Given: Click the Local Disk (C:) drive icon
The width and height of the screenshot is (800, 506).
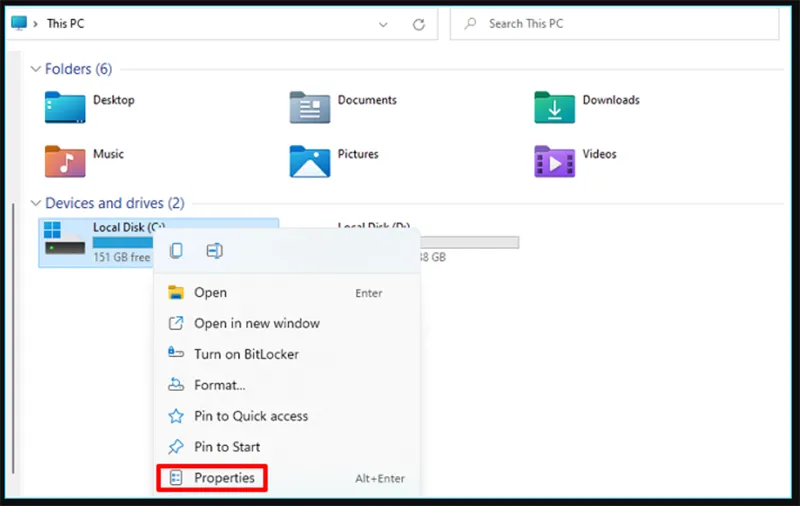Looking at the screenshot, I should click(64, 238).
